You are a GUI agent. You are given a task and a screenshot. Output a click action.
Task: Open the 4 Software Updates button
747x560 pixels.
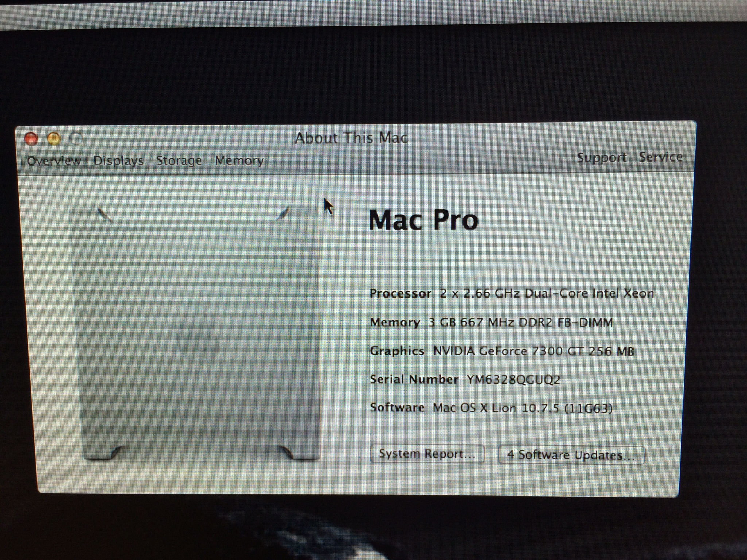pos(571,455)
